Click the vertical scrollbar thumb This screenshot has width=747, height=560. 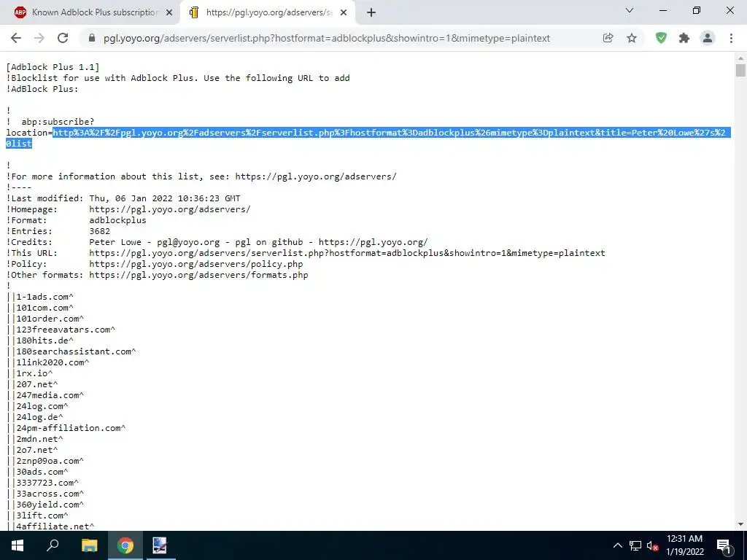point(740,70)
